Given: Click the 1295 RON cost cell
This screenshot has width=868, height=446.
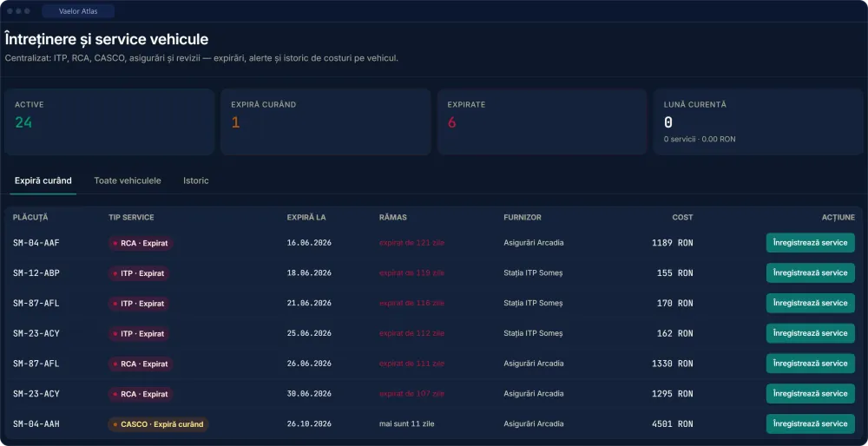Looking at the screenshot, I should coord(673,394).
